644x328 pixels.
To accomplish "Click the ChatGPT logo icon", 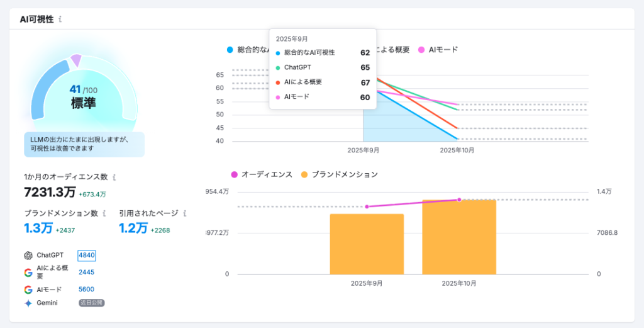I will [28, 256].
